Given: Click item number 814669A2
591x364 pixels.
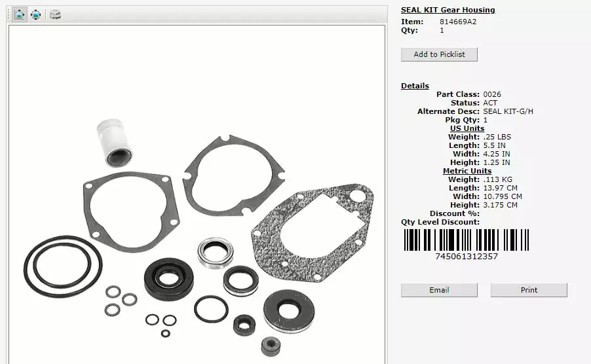Looking at the screenshot, I should (458, 22).
